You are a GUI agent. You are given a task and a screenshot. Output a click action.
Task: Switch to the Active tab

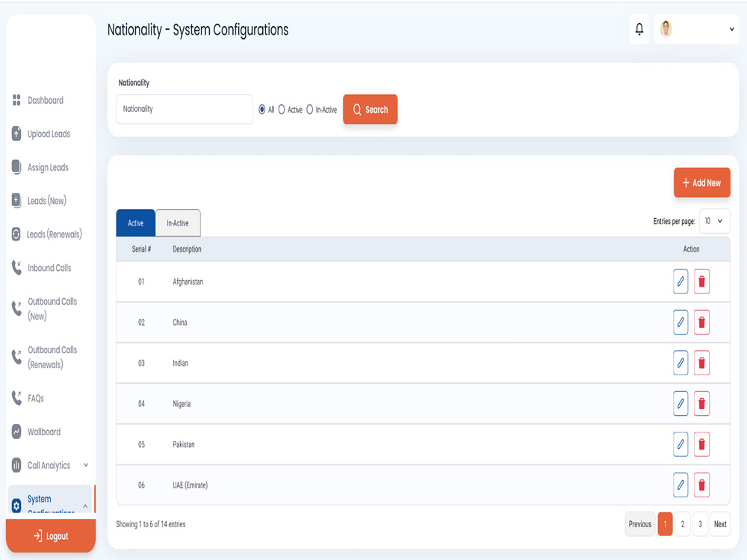(136, 223)
